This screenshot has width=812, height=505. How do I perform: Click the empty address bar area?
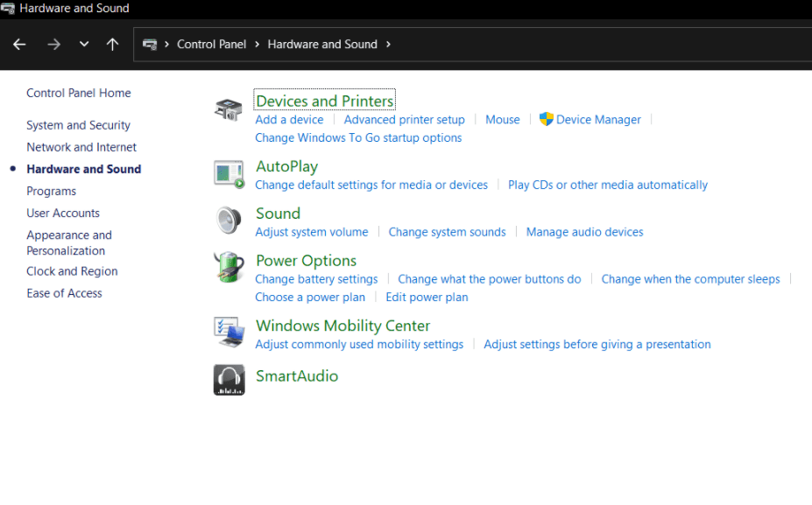coord(601,45)
